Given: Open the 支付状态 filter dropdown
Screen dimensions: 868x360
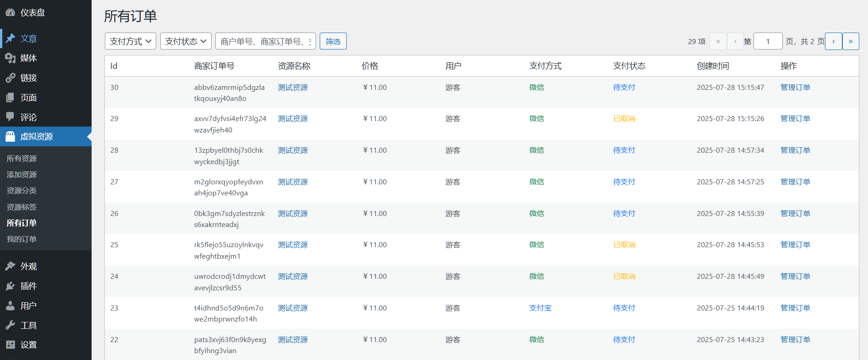Looking at the screenshot, I should pyautogui.click(x=186, y=41).
